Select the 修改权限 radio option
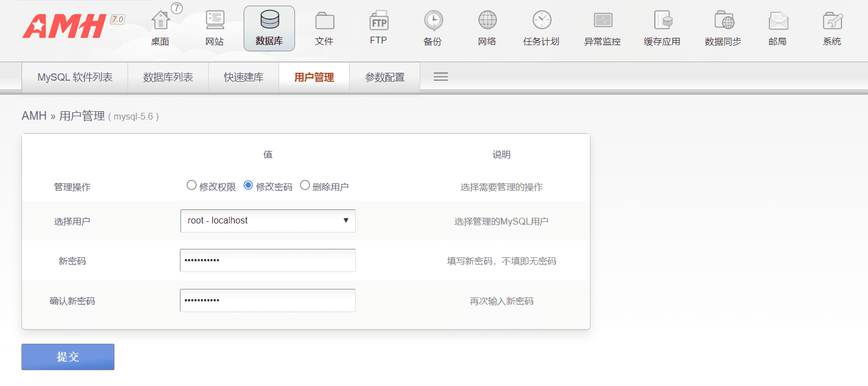 [x=192, y=185]
